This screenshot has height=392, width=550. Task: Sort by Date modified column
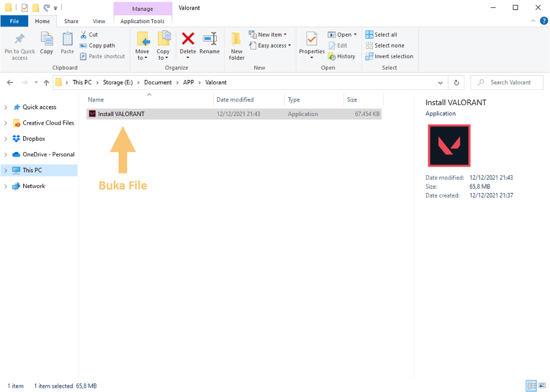pyautogui.click(x=249, y=100)
